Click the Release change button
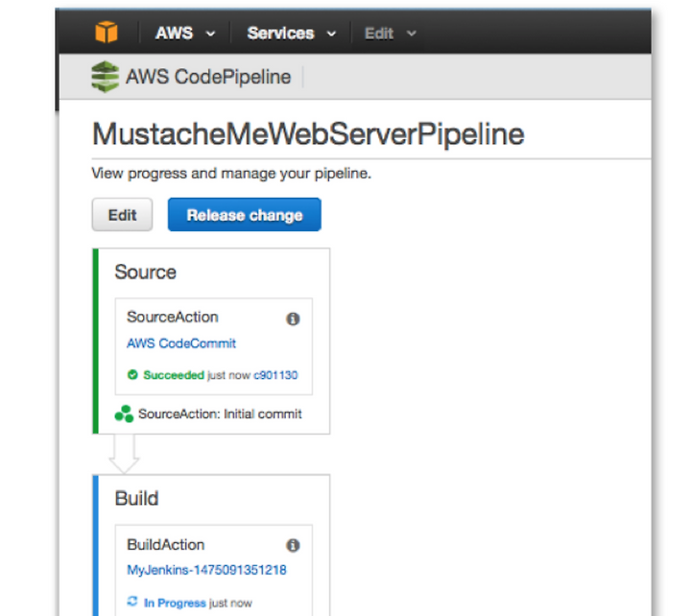The image size is (691, 616). click(x=245, y=215)
